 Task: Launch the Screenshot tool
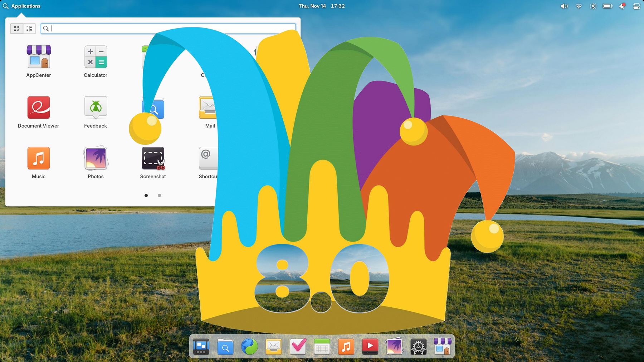pos(153,159)
